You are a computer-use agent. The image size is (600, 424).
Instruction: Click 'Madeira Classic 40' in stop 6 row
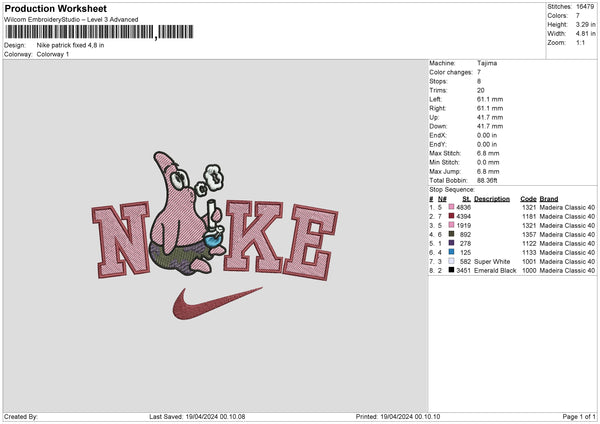tap(567, 253)
